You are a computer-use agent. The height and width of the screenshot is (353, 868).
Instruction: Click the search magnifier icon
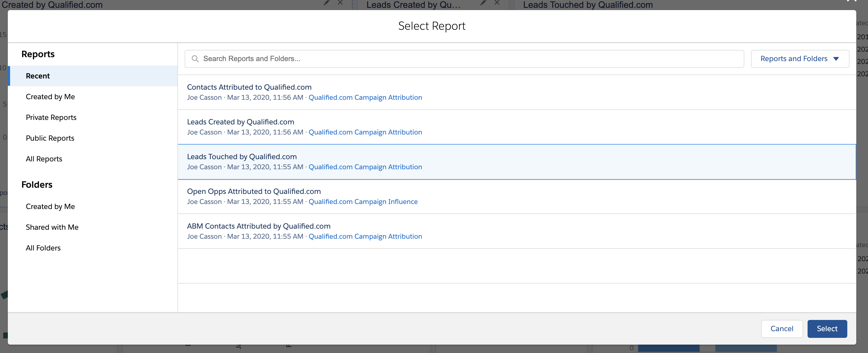coord(195,59)
